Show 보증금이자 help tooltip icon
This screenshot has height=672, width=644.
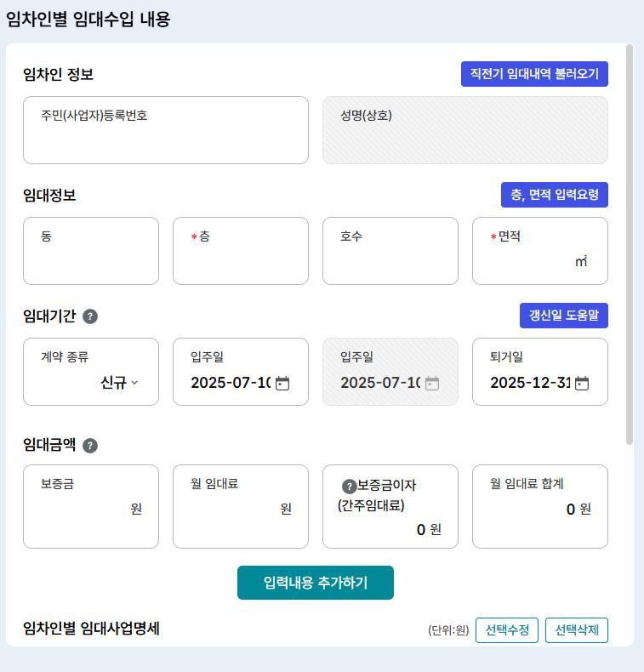click(x=349, y=487)
